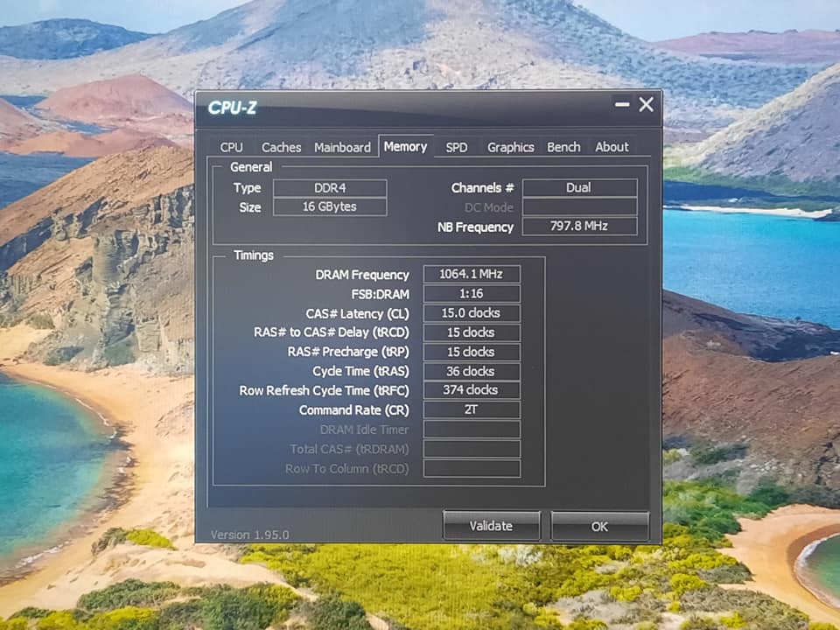The height and width of the screenshot is (630, 840).
Task: Select the 36 clocks Cycle Time value
Action: pos(472,371)
